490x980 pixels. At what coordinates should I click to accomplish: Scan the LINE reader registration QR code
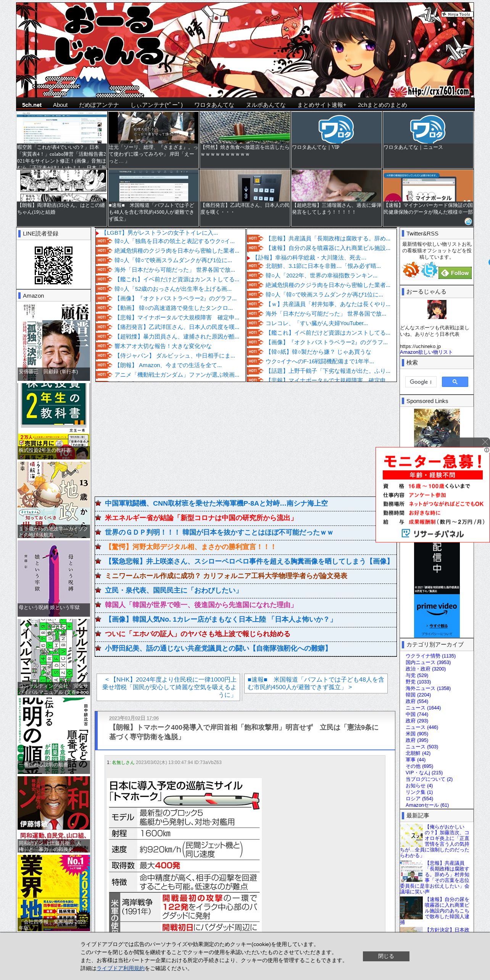click(x=53, y=265)
